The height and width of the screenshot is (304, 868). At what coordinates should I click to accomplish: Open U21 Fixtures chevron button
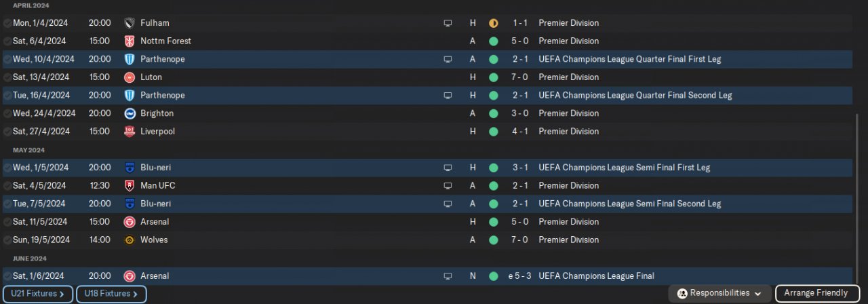point(37,294)
